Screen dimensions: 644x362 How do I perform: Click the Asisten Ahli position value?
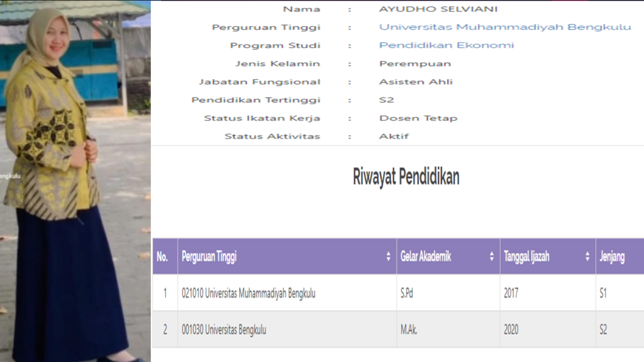click(x=416, y=82)
